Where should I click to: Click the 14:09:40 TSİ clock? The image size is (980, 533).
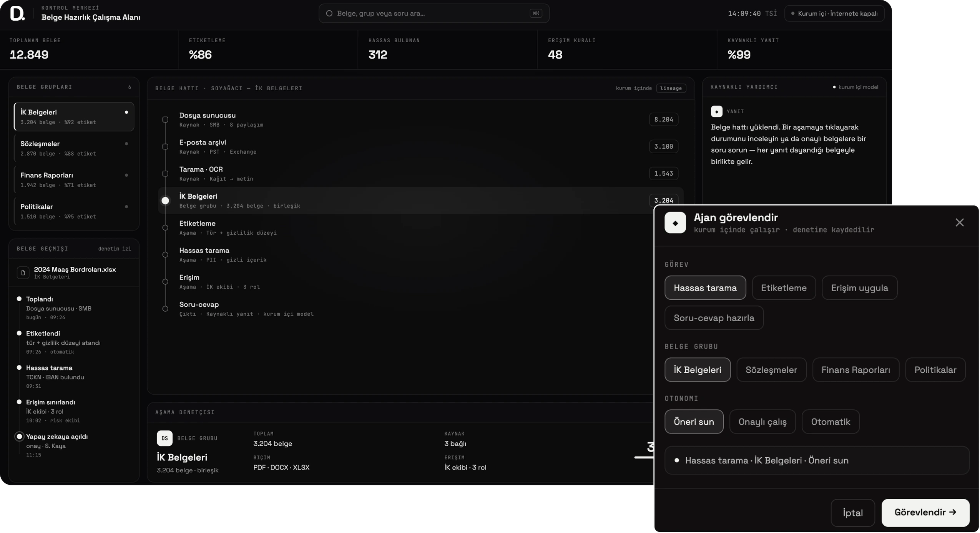point(752,13)
